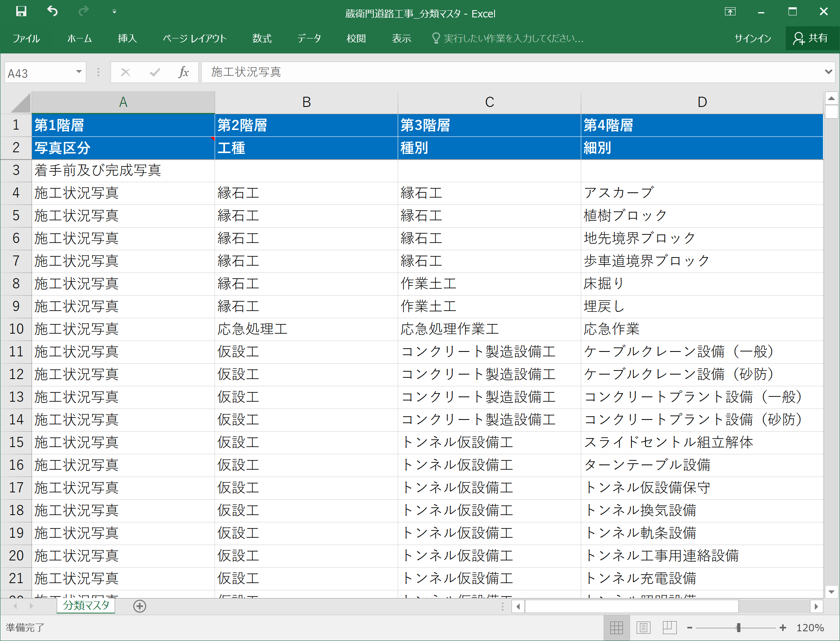Image resolution: width=840 pixels, height=641 pixels.
Task: Click the zoom in plus icon
Action: tap(783, 628)
